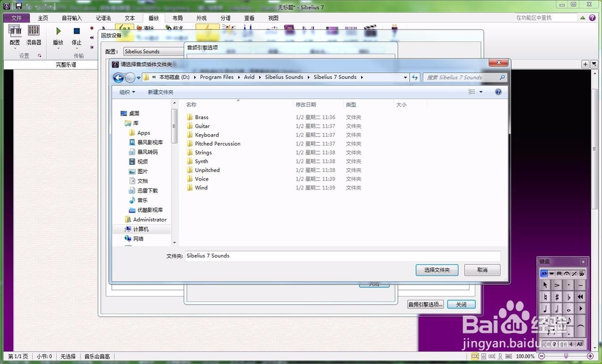
Task: Click the 取消 button in folder dialog
Action: coord(482,270)
